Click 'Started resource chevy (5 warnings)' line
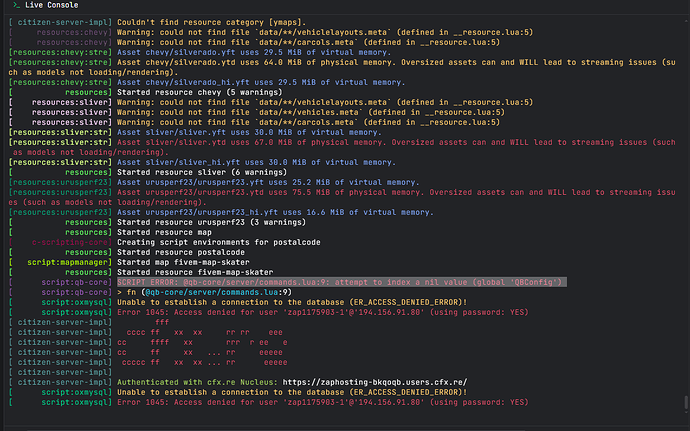Screen dimensions: 690x431 199,92
